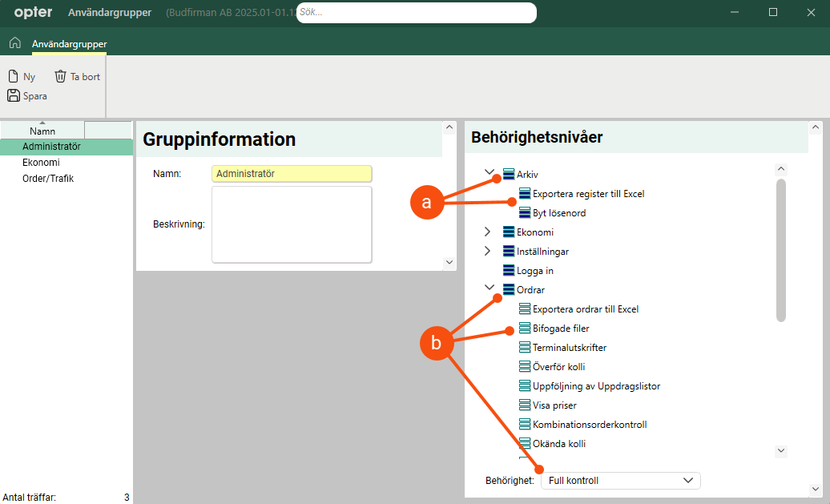Select Ekonomi group in the list
This screenshot has width=830, height=504.
(41, 163)
